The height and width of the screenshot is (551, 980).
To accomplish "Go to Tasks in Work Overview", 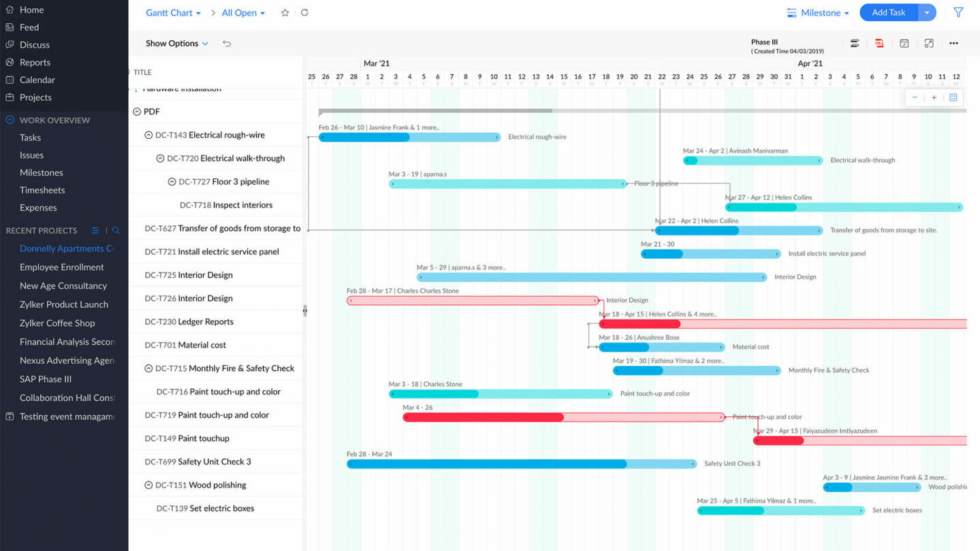I will (30, 138).
